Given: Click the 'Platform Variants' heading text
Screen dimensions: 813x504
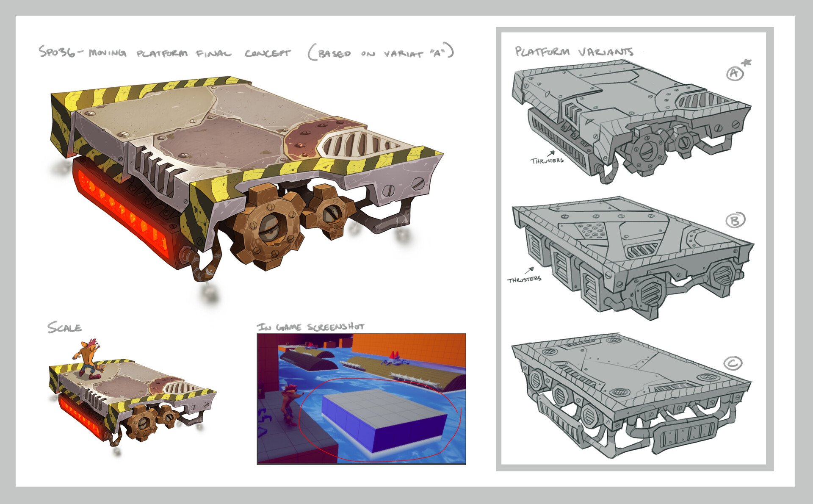Looking at the screenshot, I should [574, 52].
